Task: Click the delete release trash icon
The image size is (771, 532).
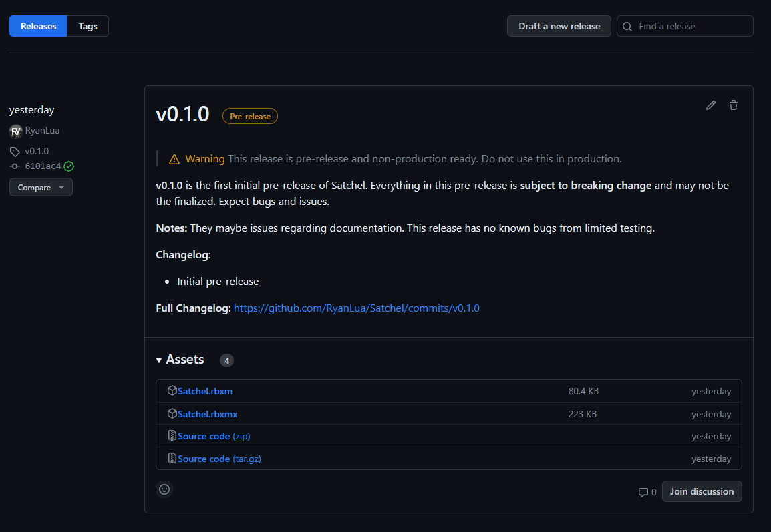Action: tap(733, 105)
